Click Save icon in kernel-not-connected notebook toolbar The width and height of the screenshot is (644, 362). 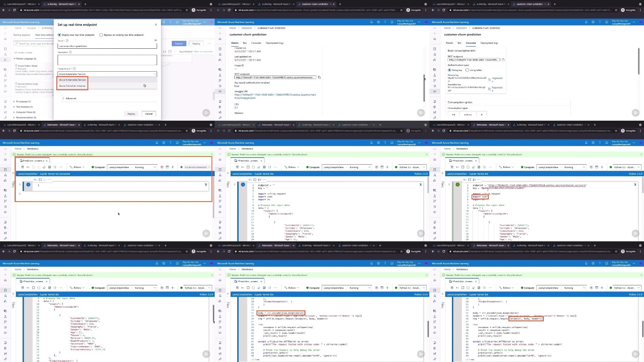[50, 167]
